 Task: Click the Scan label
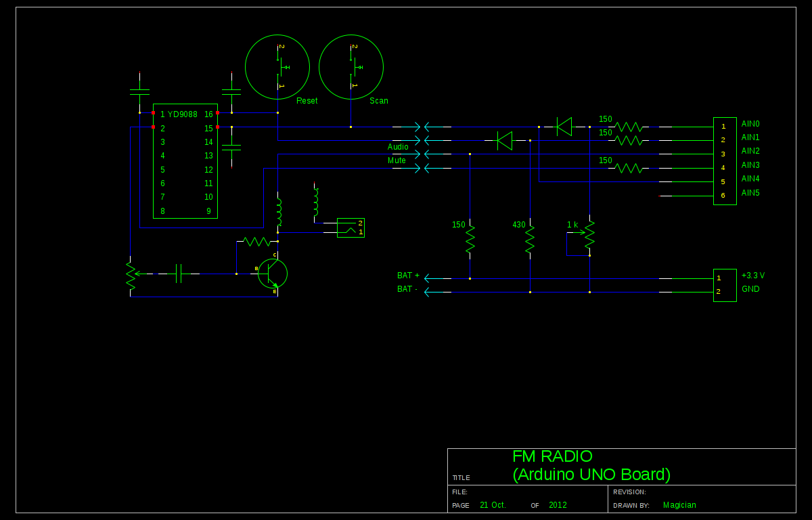pos(379,101)
